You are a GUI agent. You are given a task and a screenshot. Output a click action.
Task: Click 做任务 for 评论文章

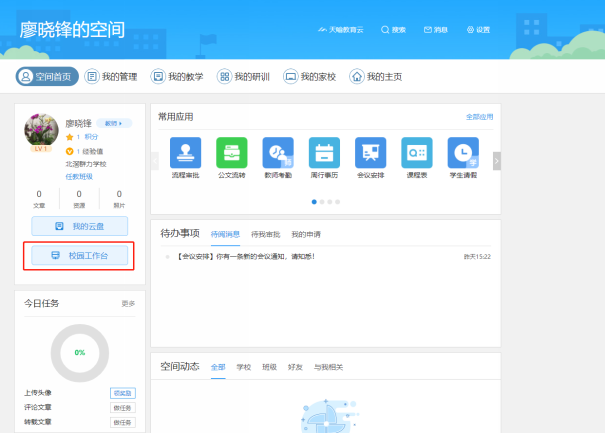(123, 408)
